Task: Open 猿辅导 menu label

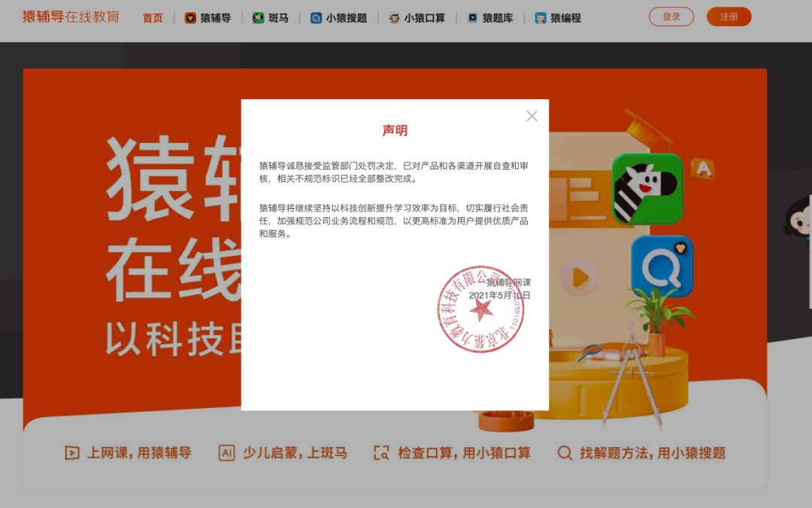Action: click(216, 18)
